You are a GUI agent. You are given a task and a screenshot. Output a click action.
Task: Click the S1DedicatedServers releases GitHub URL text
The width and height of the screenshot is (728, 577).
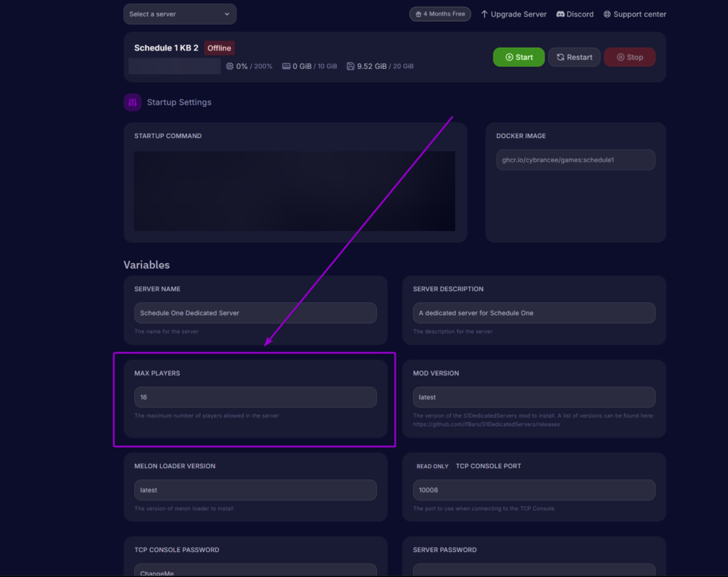[486, 424]
